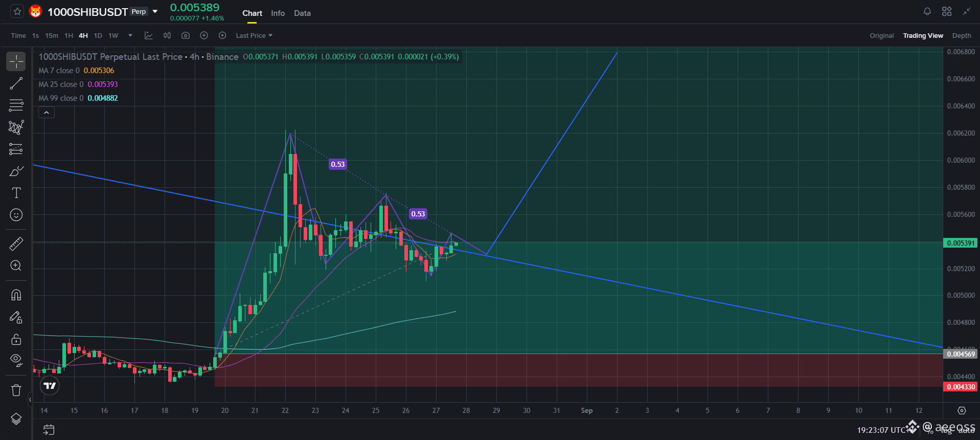
Task: Add 1000SHIBUSDT to favorites with star
Action: 17,11
